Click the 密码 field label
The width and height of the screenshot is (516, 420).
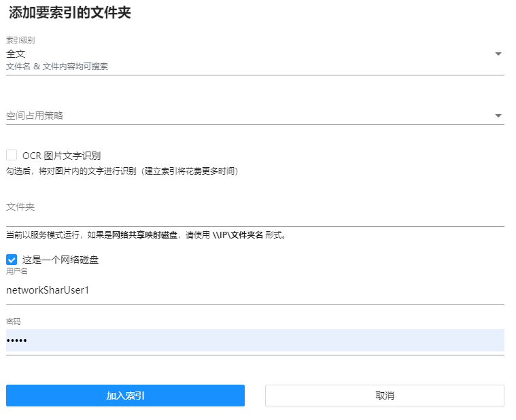(14, 321)
